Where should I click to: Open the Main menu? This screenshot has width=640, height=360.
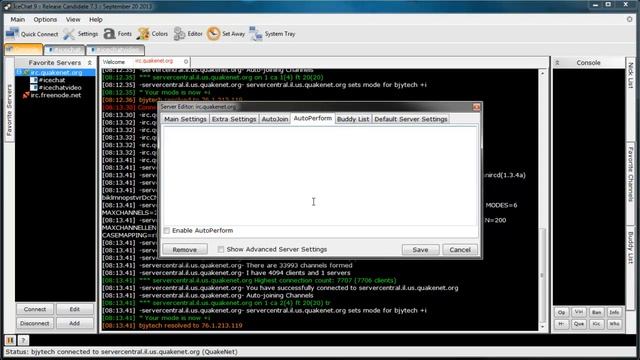click(x=18, y=19)
